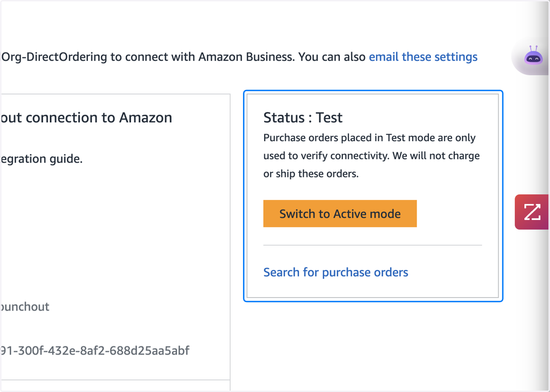Select the identifier ending in 688d25aa5abf

coord(95,351)
